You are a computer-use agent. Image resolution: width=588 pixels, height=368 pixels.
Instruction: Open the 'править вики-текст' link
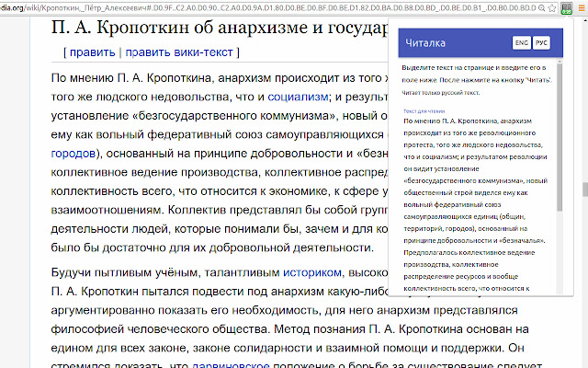click(179, 52)
